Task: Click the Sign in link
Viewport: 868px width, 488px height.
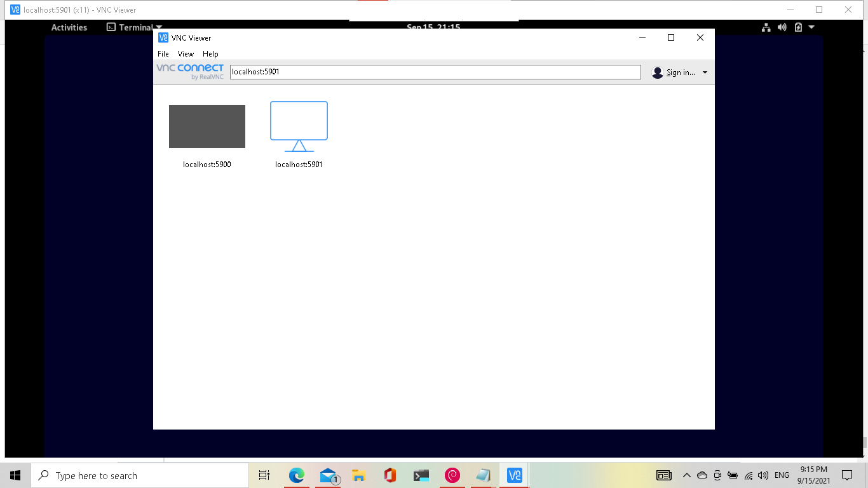Action: (x=680, y=72)
